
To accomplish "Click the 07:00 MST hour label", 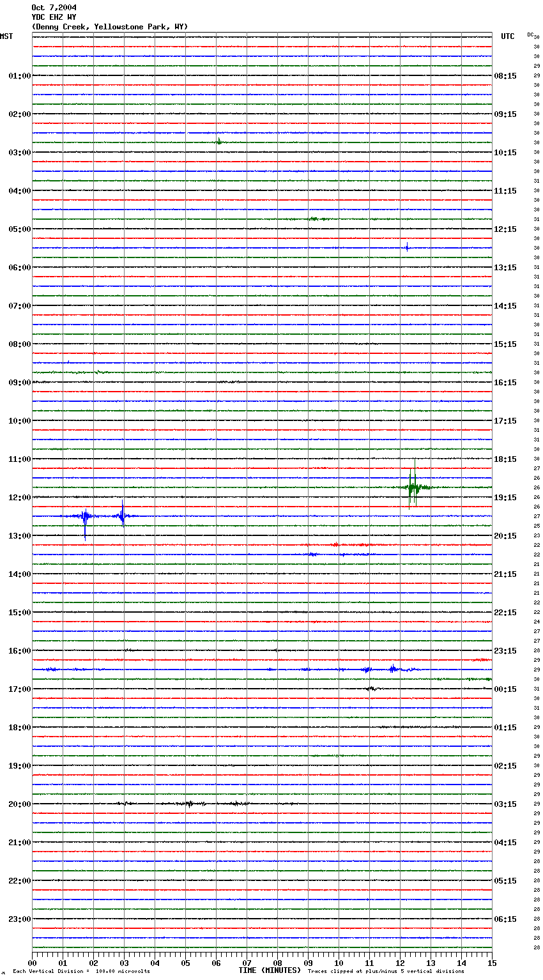I will (20, 306).
